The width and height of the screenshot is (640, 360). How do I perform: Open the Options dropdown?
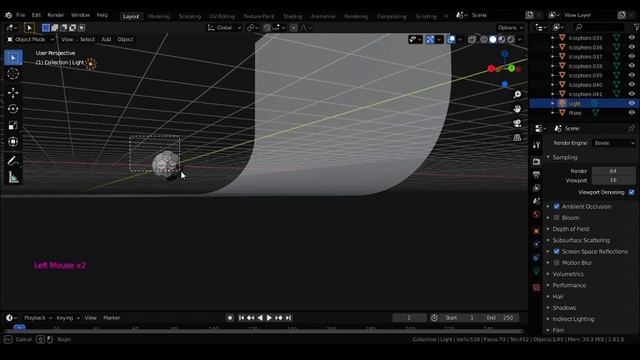[x=510, y=28]
